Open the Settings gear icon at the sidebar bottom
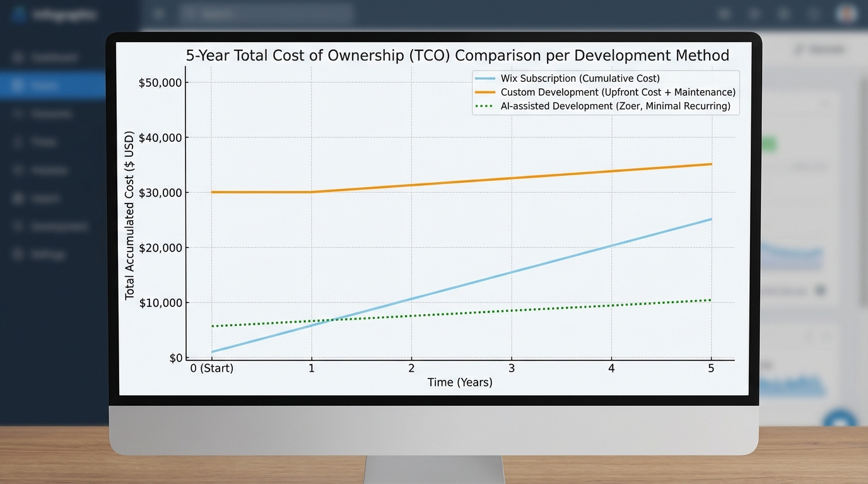The width and height of the screenshot is (868, 484). point(17,254)
